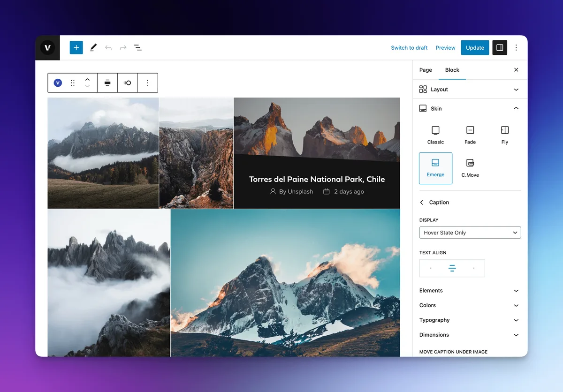Open the Display dropdown Hover State Only
The height and width of the screenshot is (392, 563).
[470, 233]
